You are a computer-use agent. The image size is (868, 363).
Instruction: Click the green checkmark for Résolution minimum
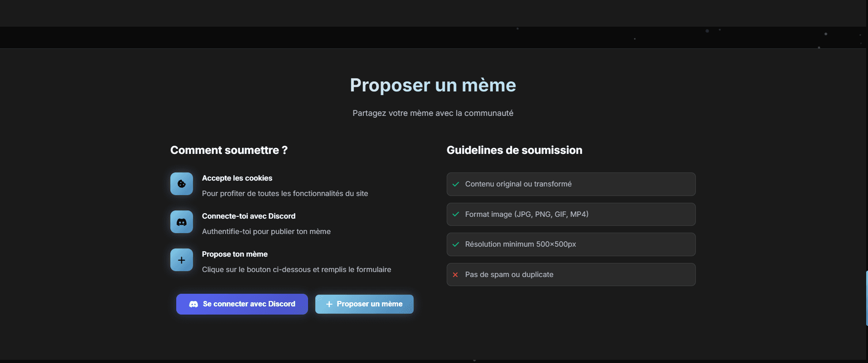click(x=456, y=244)
